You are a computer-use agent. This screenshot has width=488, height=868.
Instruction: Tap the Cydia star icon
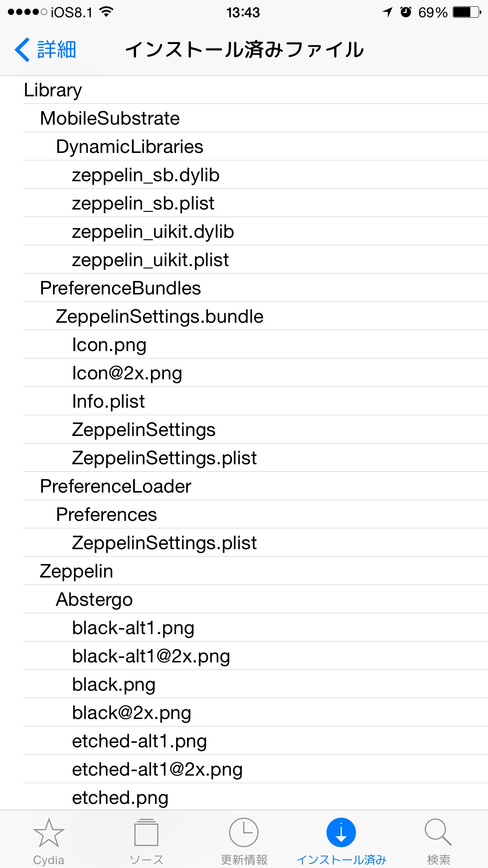pyautogui.click(x=49, y=833)
